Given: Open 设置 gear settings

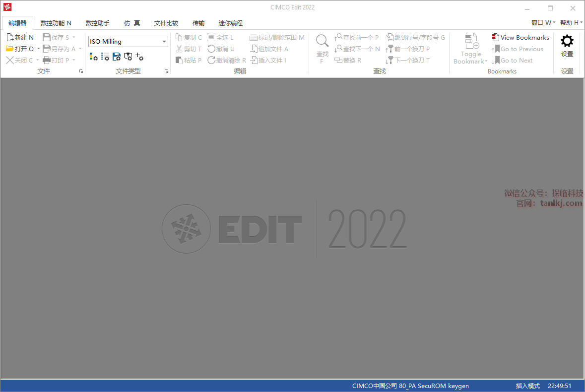Looking at the screenshot, I should 567,46.
